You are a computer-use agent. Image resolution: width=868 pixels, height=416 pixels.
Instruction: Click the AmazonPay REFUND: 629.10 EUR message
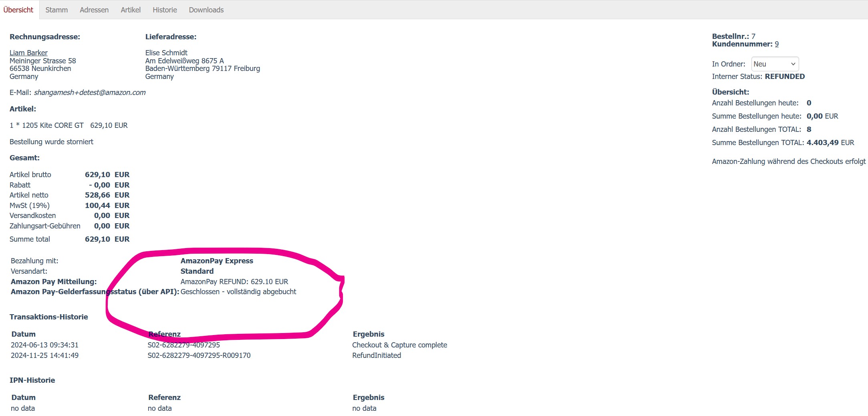click(x=234, y=282)
